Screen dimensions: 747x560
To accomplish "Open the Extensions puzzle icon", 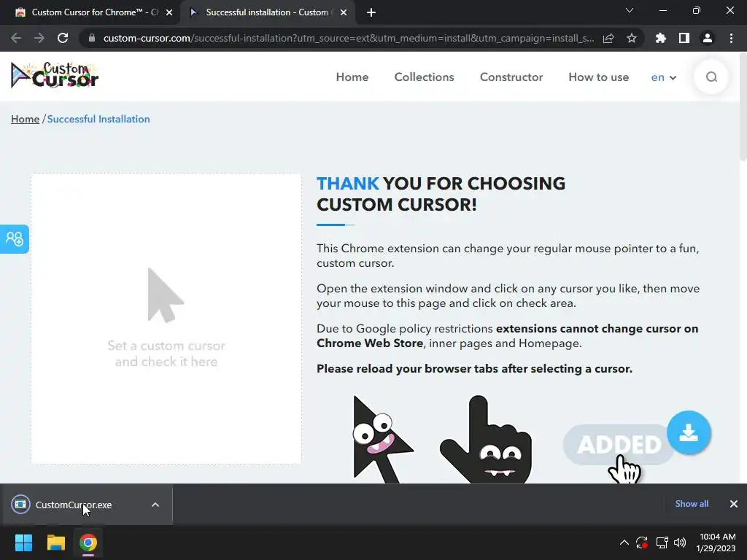I will point(660,38).
